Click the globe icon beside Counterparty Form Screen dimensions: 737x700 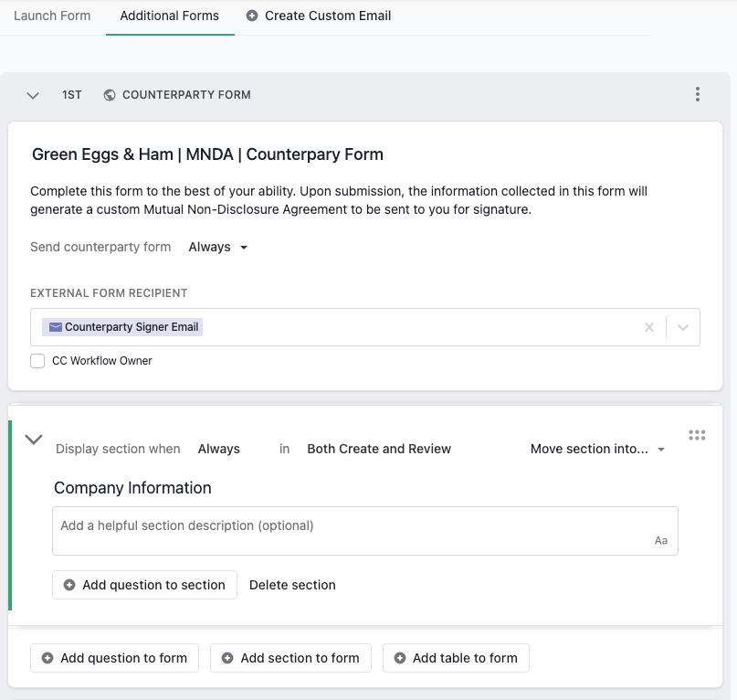110,95
